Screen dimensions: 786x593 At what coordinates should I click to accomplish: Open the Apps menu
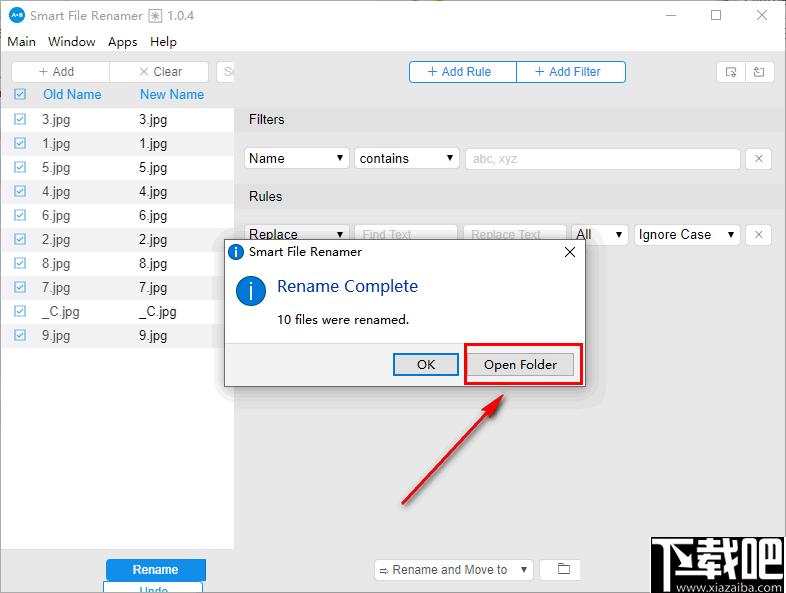tap(123, 42)
